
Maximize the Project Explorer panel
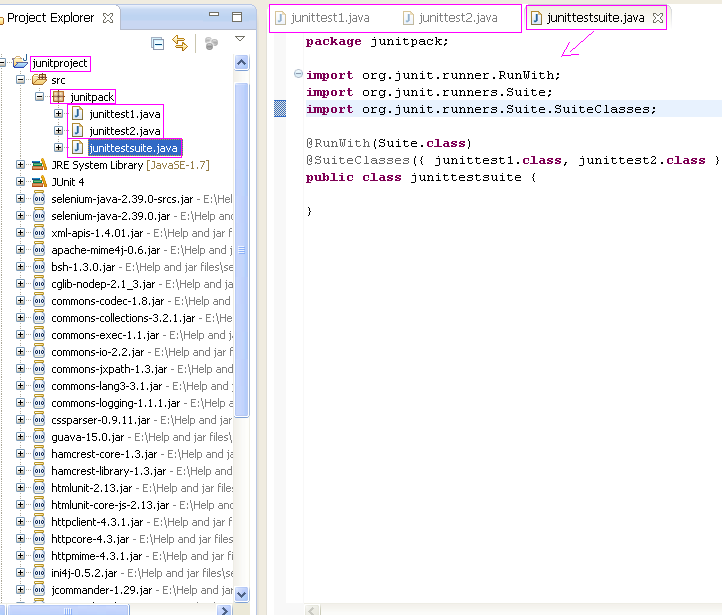pos(237,17)
